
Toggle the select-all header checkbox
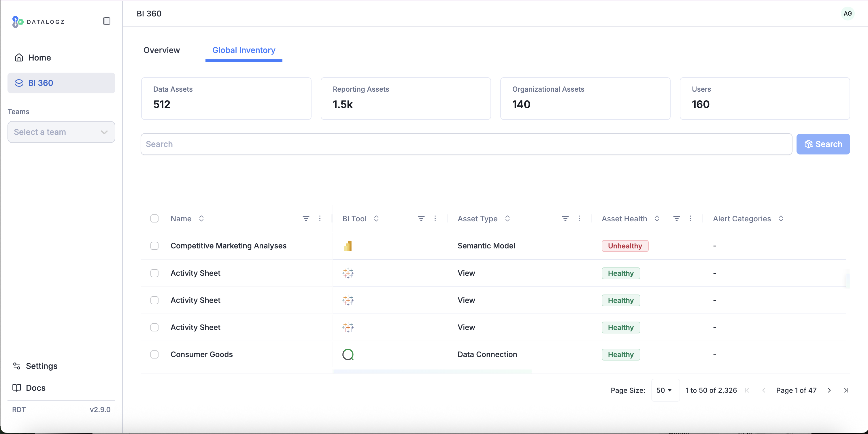154,218
